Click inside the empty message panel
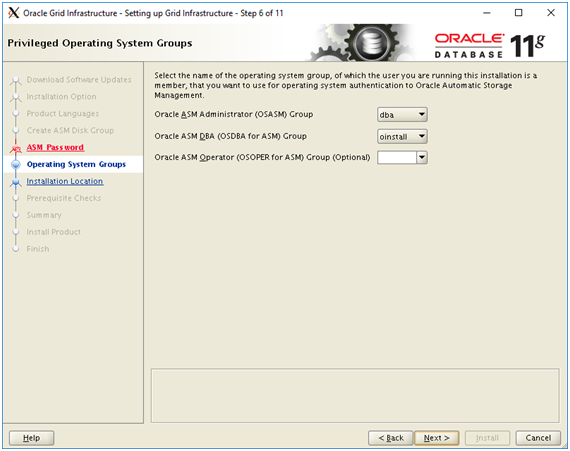 coord(355,396)
